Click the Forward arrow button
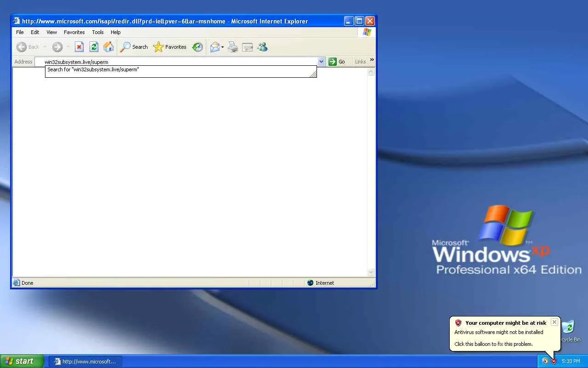The height and width of the screenshot is (368, 588). click(57, 47)
